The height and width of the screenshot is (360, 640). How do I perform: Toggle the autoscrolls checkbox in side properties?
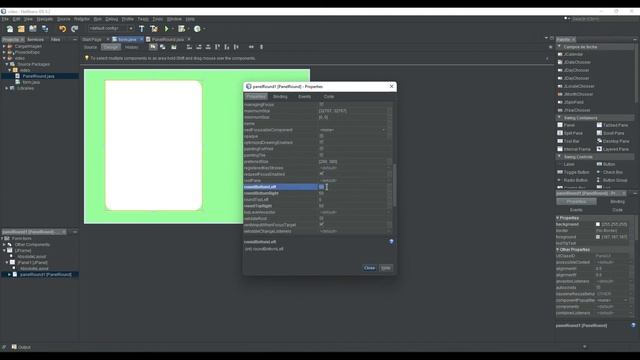coord(598,287)
